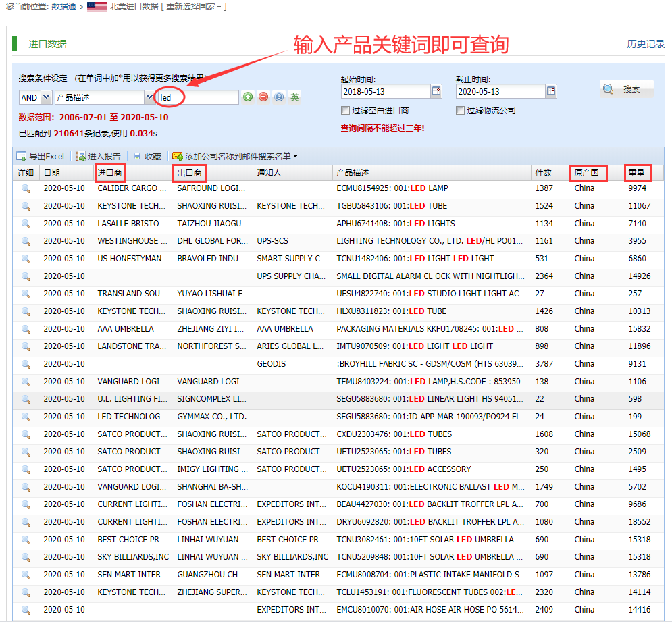Select notifier ARIES GLOBAL L... cell
The height and width of the screenshot is (624, 672).
pos(290,346)
